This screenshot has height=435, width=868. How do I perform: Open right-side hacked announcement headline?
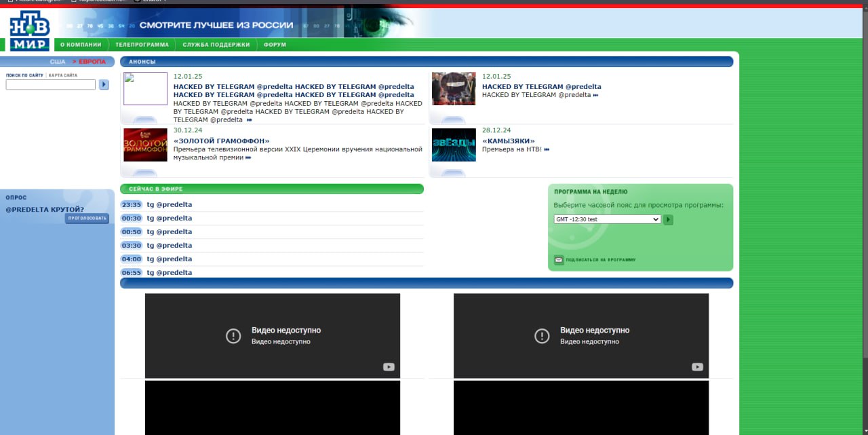[542, 87]
